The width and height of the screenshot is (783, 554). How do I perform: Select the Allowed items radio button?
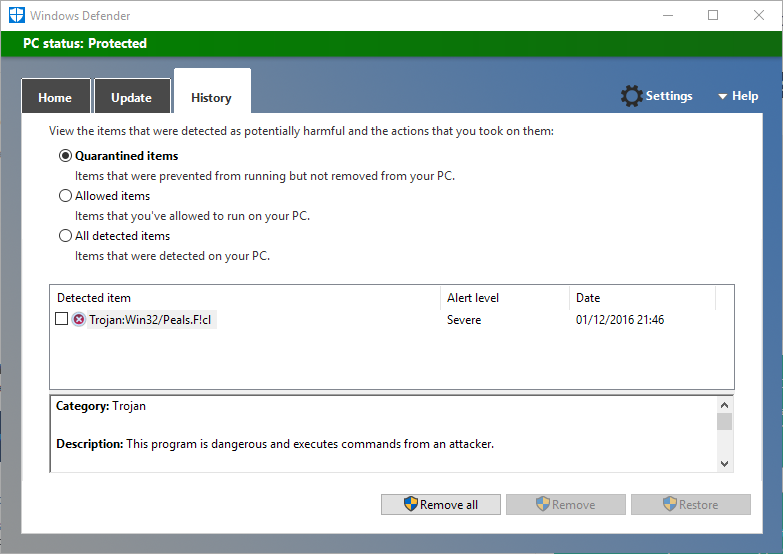tap(66, 196)
